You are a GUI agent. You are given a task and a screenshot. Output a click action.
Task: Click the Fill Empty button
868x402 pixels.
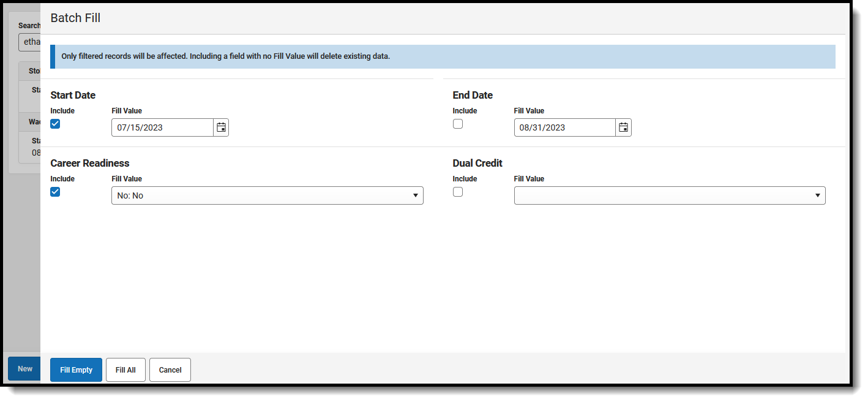pyautogui.click(x=76, y=370)
